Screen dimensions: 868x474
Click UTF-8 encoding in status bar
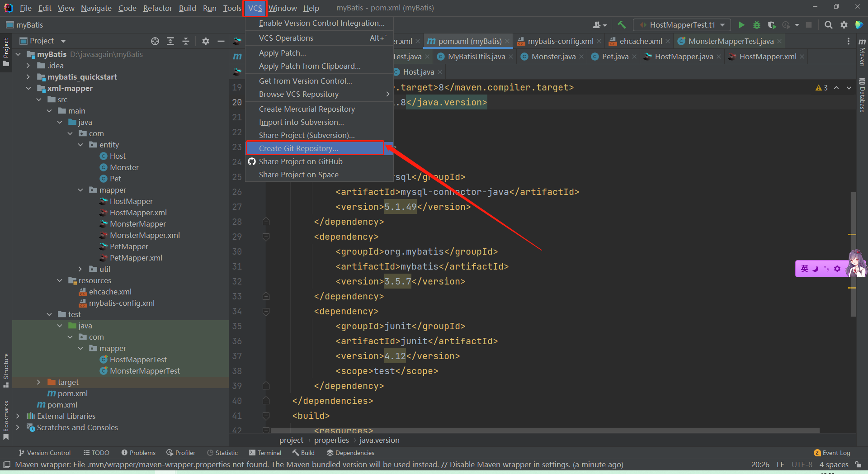click(x=802, y=465)
